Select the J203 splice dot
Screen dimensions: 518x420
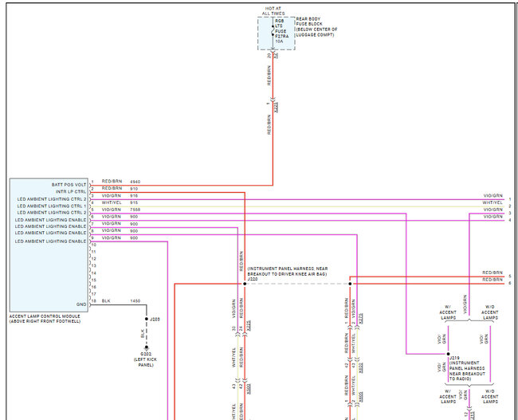[x=147, y=319]
